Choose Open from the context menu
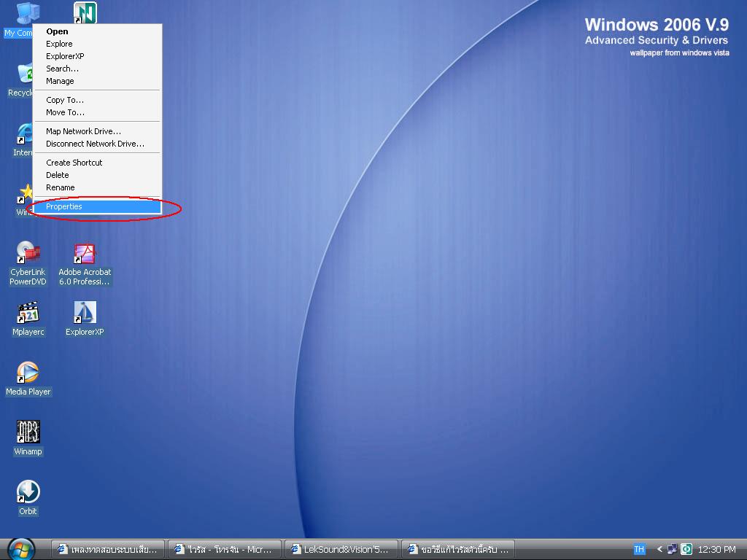The width and height of the screenshot is (747, 560). pyautogui.click(x=97, y=31)
